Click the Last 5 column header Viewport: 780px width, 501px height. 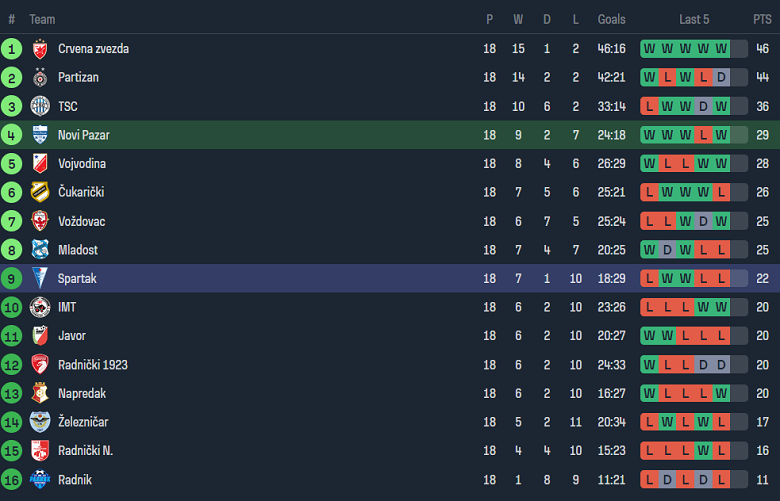(x=694, y=19)
